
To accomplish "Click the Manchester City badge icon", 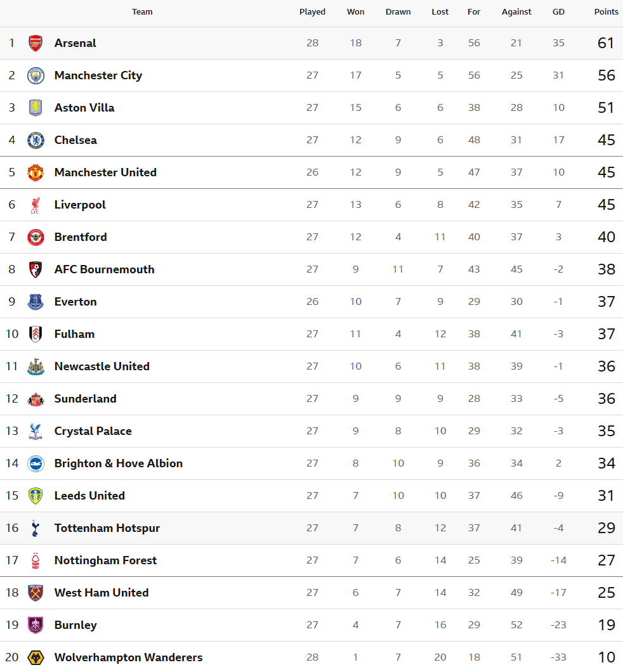I will [36, 75].
